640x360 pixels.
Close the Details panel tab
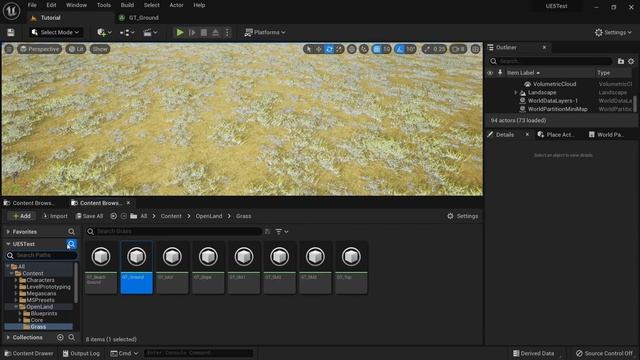pos(527,134)
